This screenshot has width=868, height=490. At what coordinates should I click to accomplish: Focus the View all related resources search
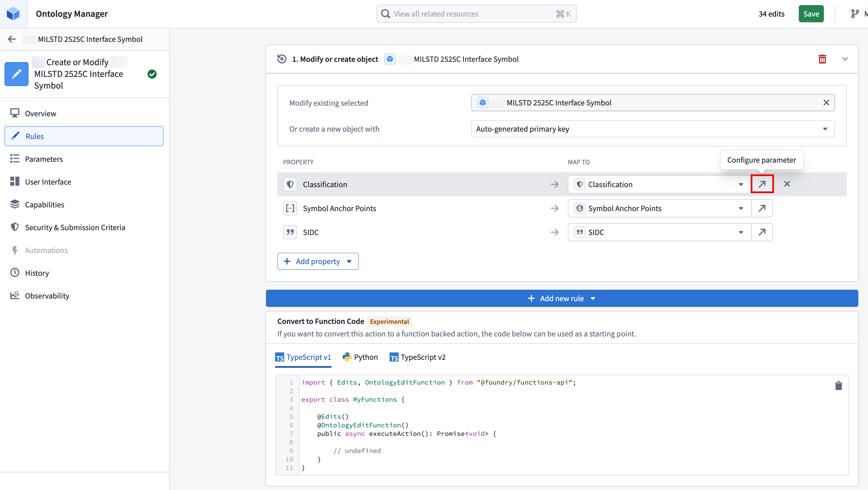476,14
